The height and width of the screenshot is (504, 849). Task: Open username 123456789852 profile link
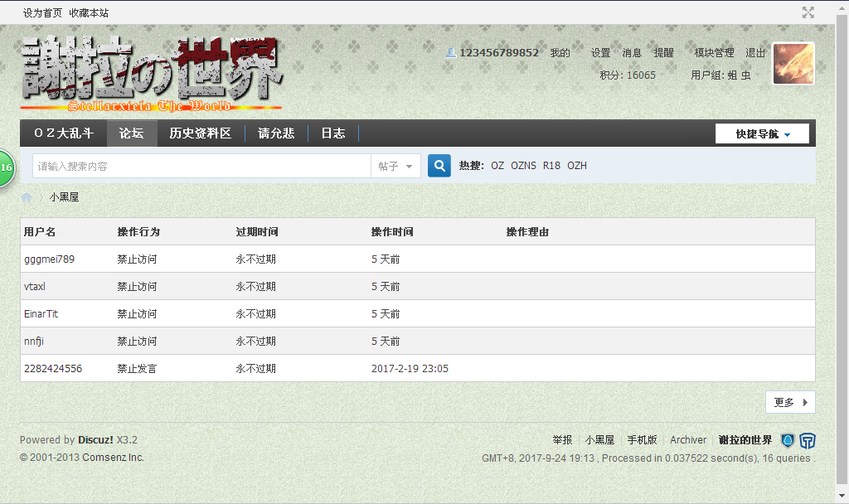498,52
